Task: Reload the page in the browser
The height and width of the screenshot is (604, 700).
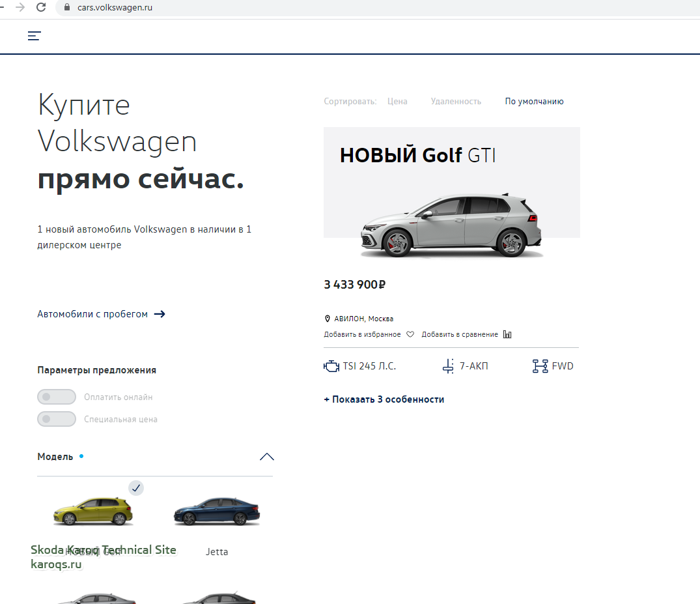Action: (41, 7)
